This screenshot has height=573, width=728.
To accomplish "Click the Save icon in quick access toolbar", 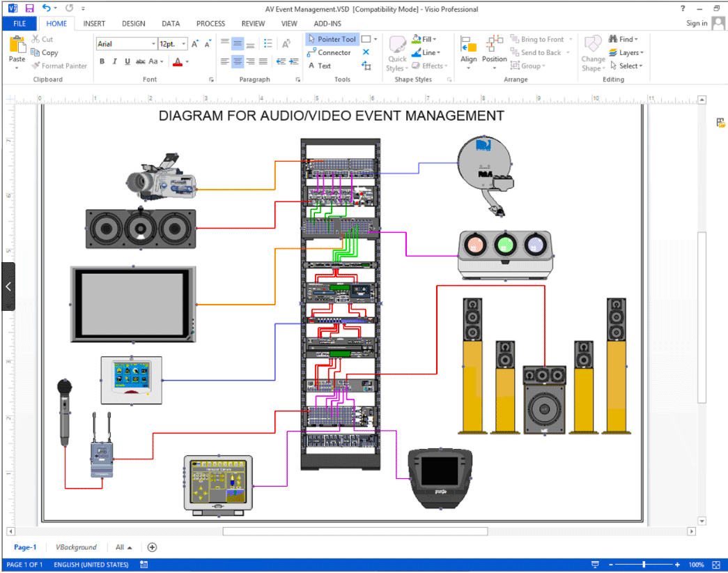I will [x=29, y=9].
